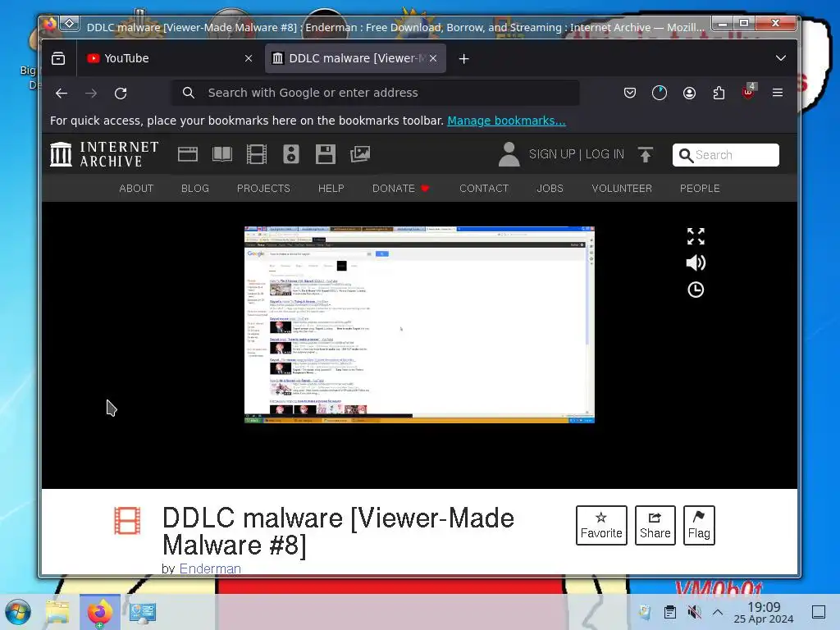This screenshot has width=840, height=630.
Task: Click the circular progress toolbar icon
Action: [660, 94]
